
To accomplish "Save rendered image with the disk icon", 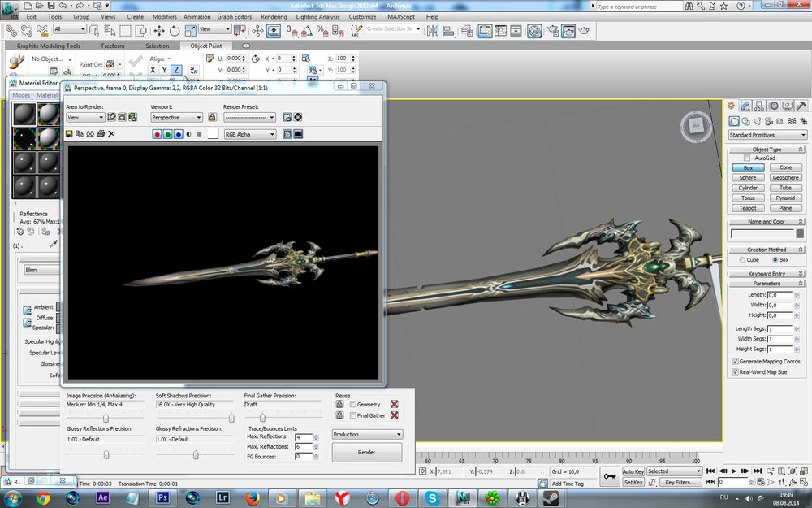I will tap(70, 134).
